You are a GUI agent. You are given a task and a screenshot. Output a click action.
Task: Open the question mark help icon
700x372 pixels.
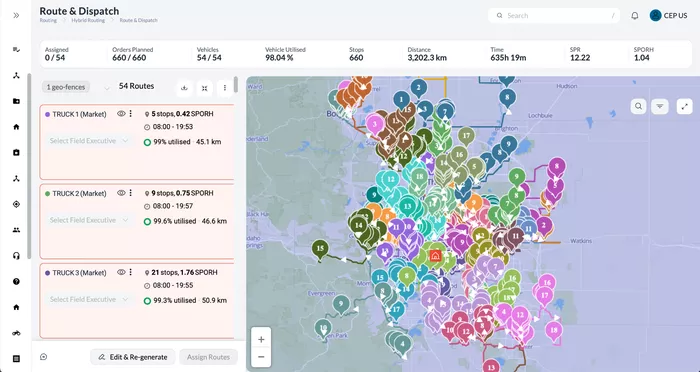(17, 282)
